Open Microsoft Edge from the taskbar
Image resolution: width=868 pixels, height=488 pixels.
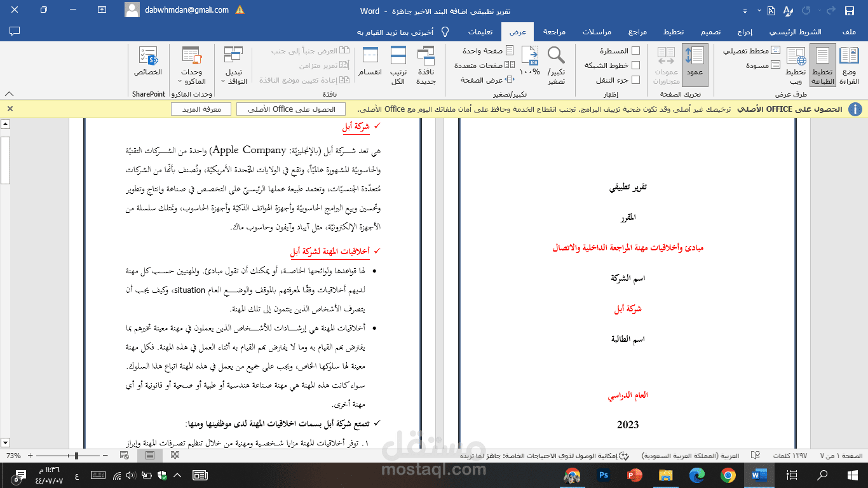697,475
